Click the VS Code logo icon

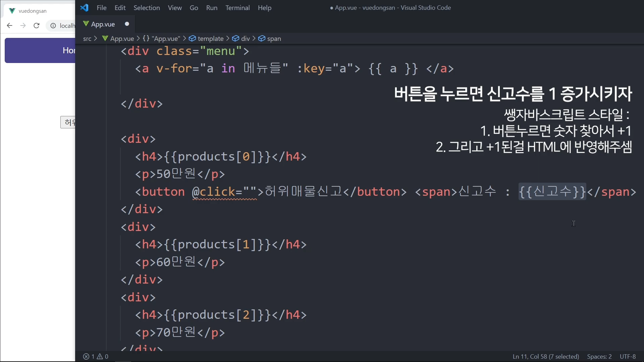84,8
